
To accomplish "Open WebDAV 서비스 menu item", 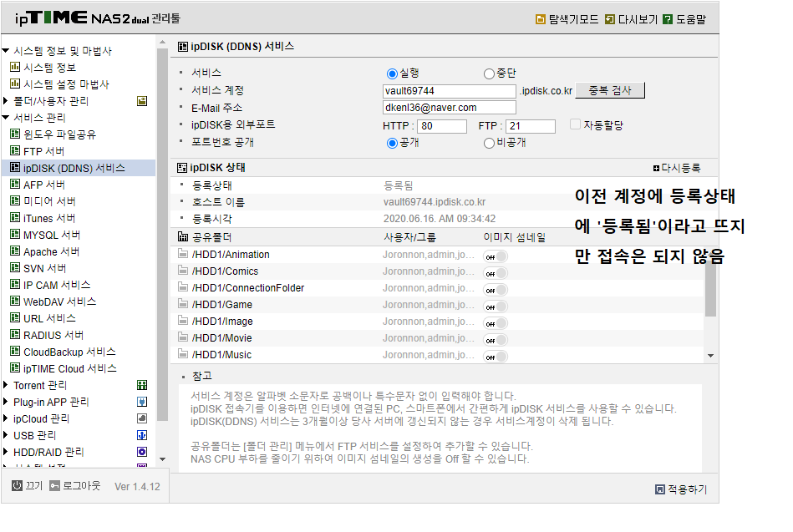I will (59, 301).
